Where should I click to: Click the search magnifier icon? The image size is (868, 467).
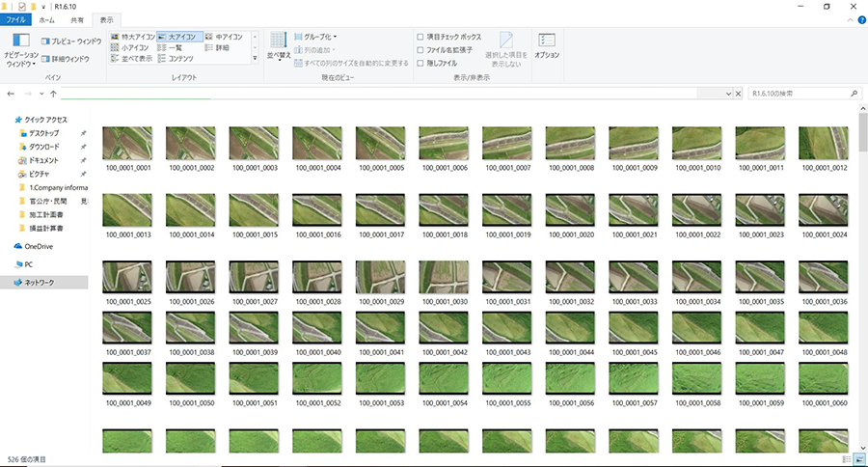(x=854, y=94)
